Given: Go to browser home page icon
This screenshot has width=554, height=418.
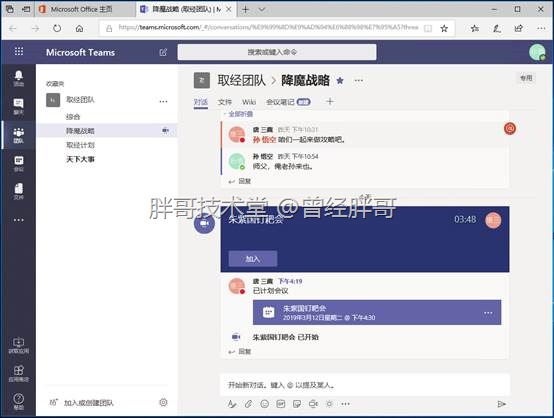Looking at the screenshot, I should [80, 28].
